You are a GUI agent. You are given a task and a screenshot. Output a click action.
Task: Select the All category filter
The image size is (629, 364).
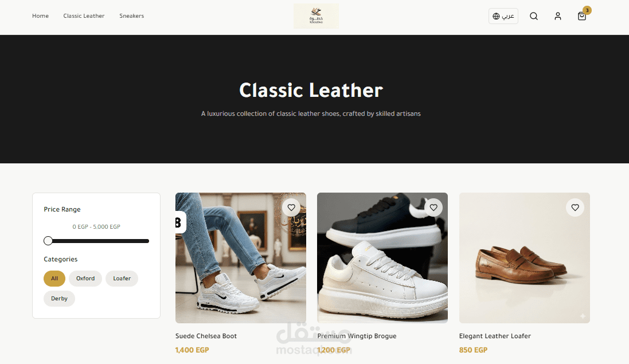[x=54, y=278]
